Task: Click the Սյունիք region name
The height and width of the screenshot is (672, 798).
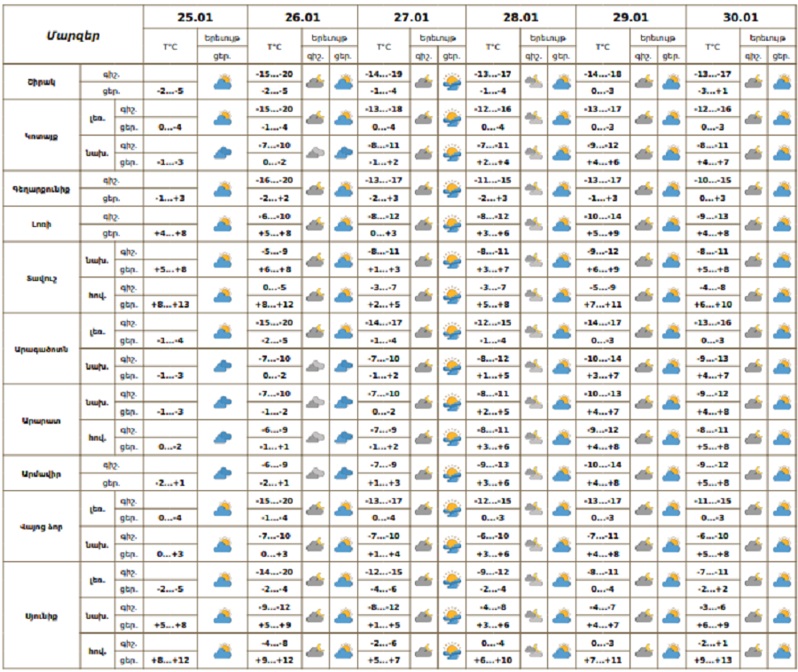Action: point(42,614)
